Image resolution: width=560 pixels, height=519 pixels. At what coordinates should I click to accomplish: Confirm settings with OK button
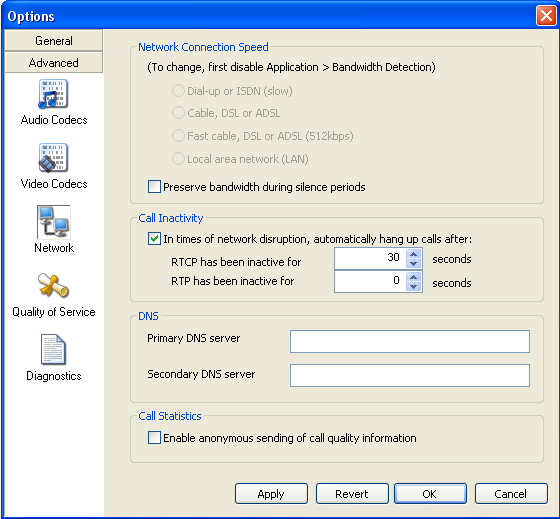point(430,494)
